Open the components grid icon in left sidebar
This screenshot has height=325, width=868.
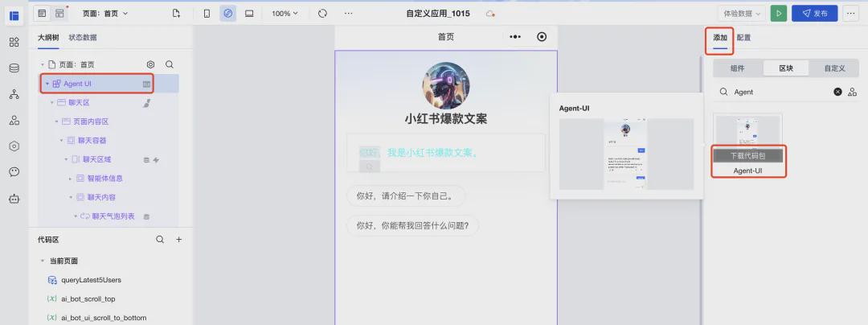[14, 42]
